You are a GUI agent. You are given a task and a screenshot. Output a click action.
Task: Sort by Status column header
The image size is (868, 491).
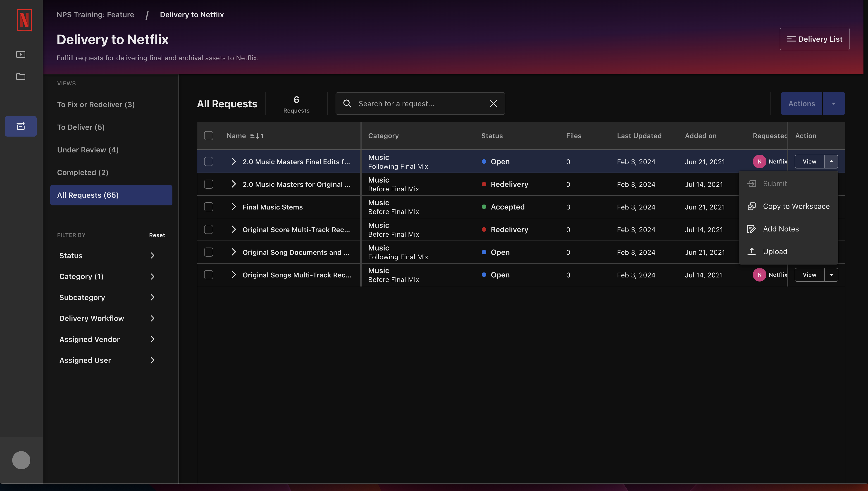492,136
